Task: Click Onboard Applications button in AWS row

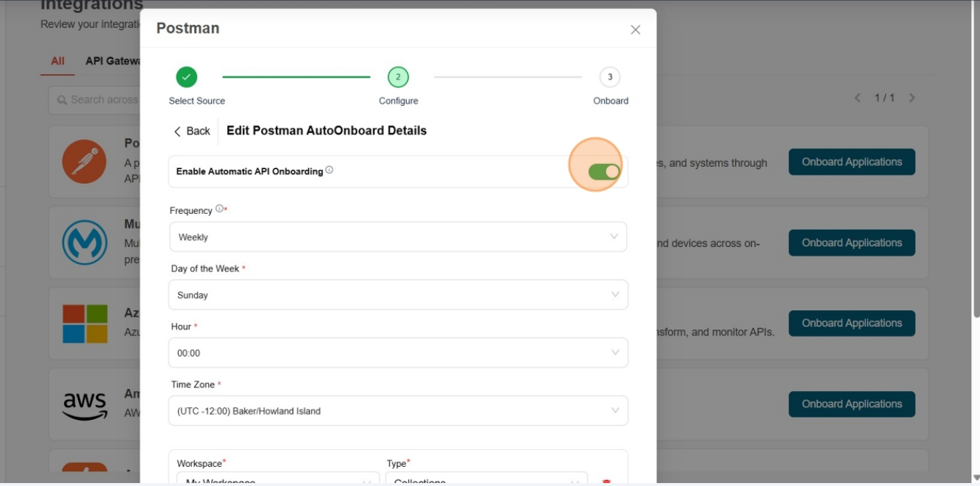Action: pyautogui.click(x=851, y=404)
